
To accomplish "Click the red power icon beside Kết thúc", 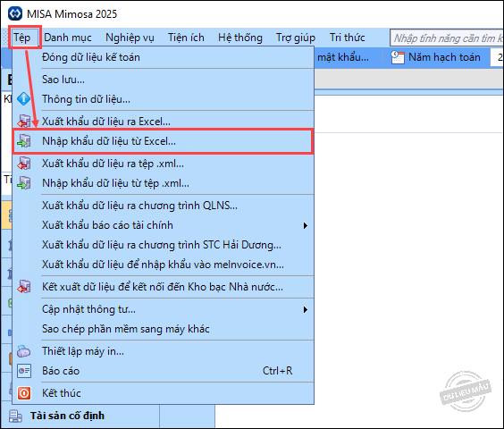I will point(24,393).
